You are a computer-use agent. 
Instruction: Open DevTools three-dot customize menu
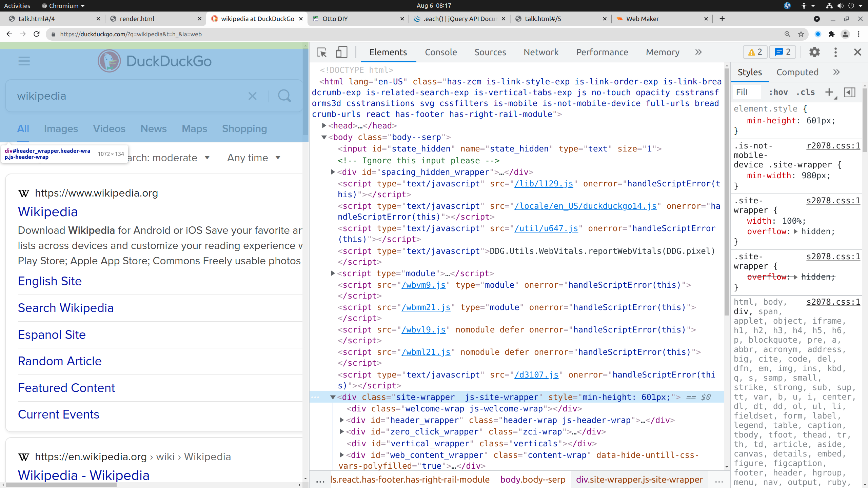(x=835, y=52)
